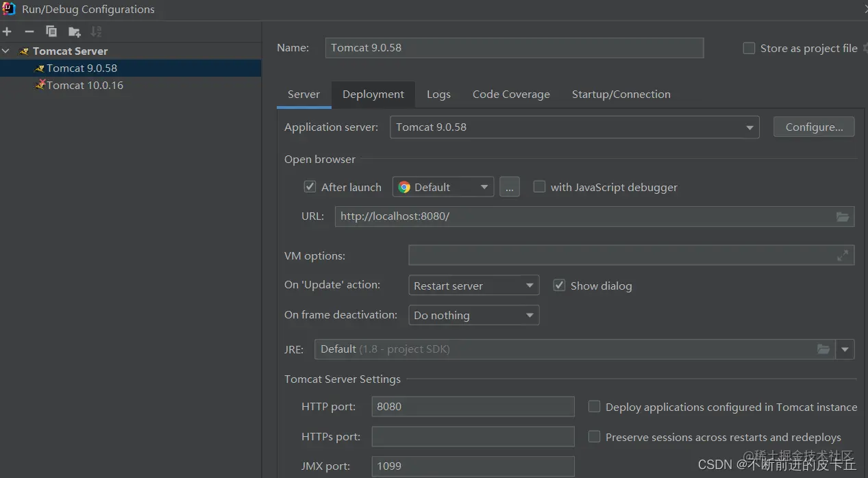This screenshot has height=478, width=868.
Task: Click the IntelliJ IDEA logo icon
Action: tap(9, 9)
